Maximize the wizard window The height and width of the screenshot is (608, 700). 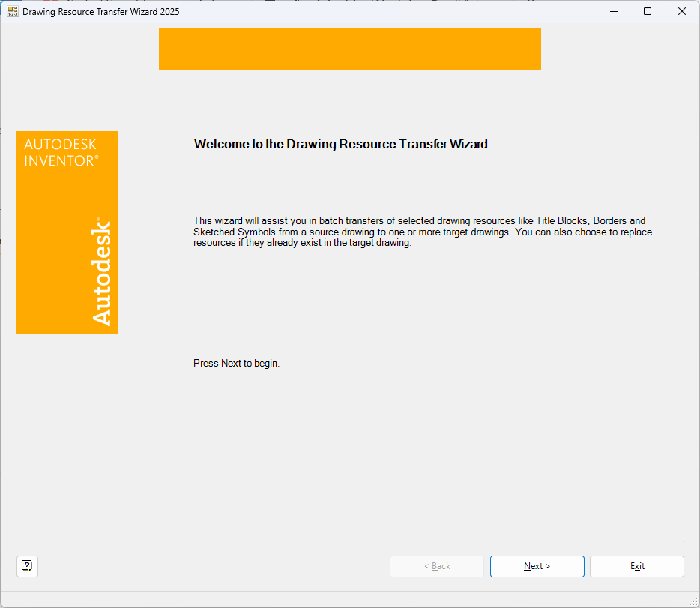[648, 11]
